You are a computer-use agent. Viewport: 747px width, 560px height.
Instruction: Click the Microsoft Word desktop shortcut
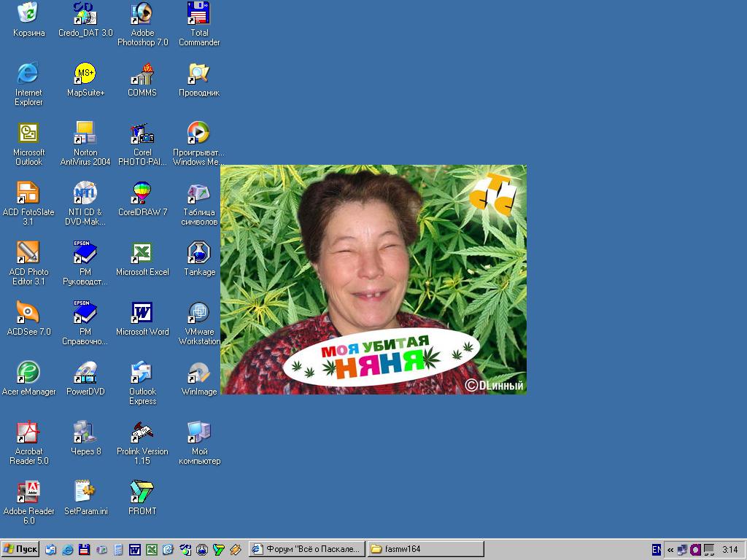142,312
